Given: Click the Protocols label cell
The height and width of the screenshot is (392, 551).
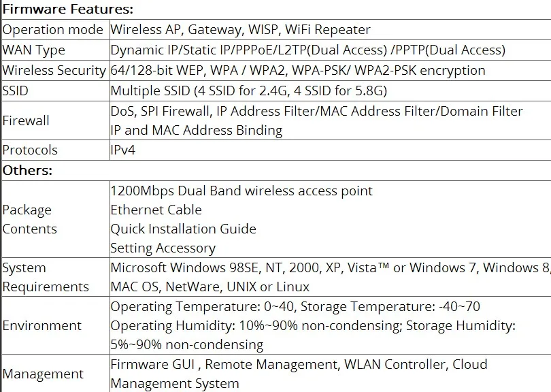Looking at the screenshot, I should pos(30,150).
